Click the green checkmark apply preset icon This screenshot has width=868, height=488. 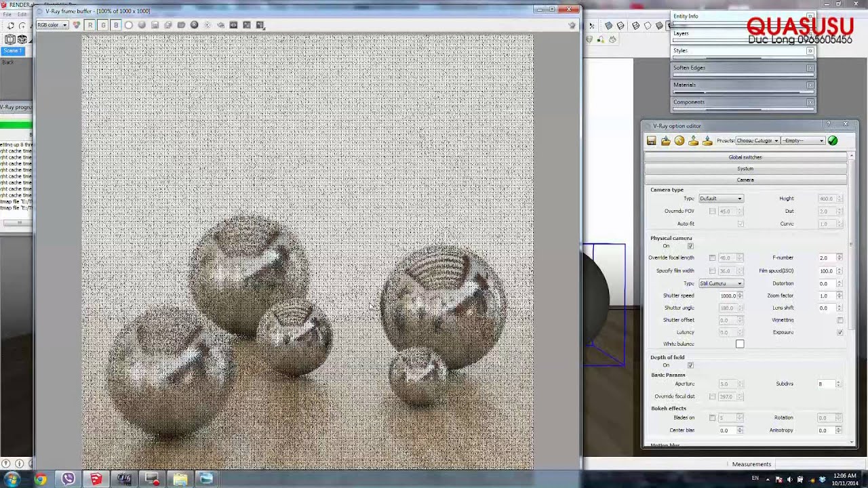pyautogui.click(x=833, y=141)
